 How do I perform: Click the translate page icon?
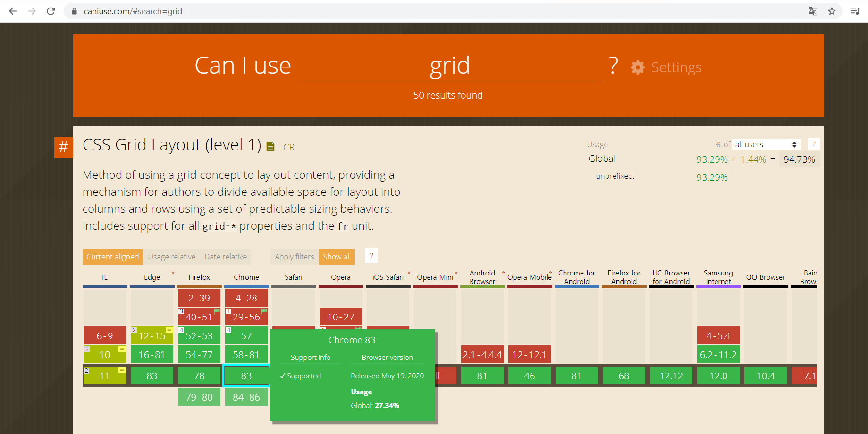[813, 11]
